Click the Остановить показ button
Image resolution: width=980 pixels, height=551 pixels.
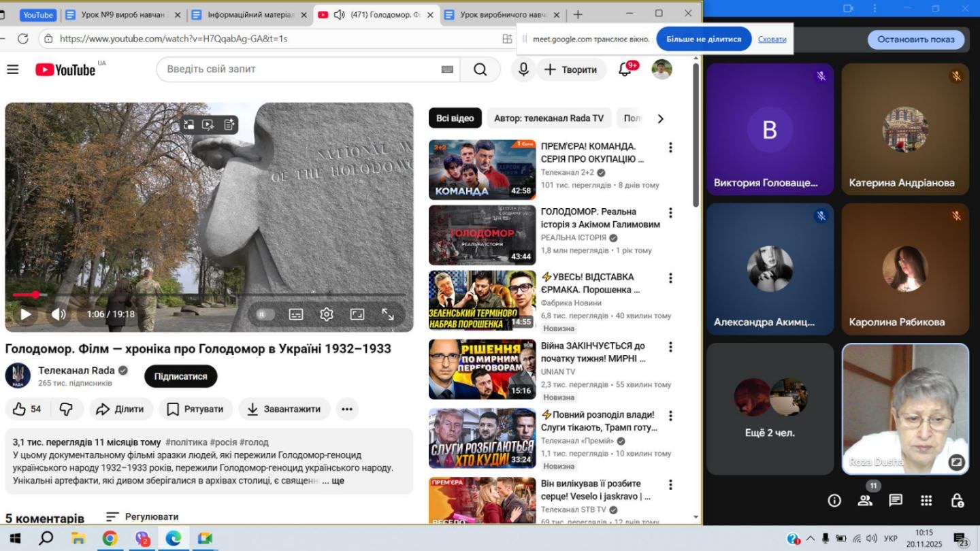coord(915,39)
